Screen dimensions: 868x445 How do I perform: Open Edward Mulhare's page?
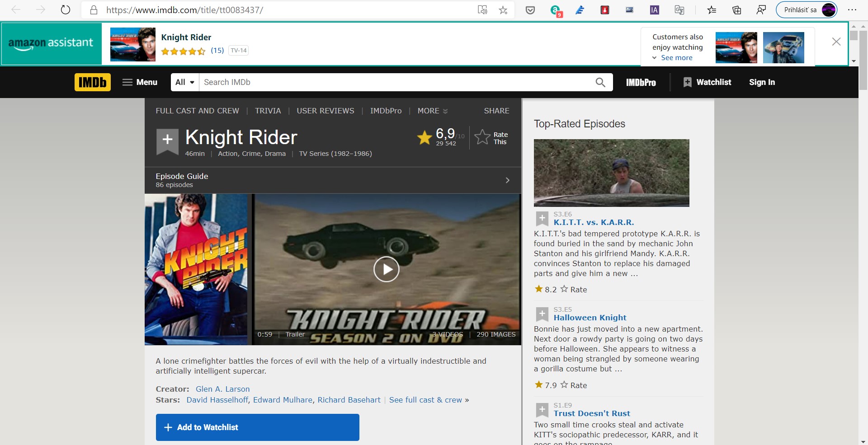point(283,400)
